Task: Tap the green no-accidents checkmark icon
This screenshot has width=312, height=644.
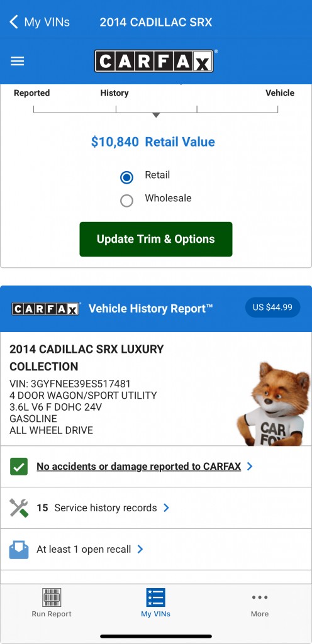Action: click(x=18, y=467)
